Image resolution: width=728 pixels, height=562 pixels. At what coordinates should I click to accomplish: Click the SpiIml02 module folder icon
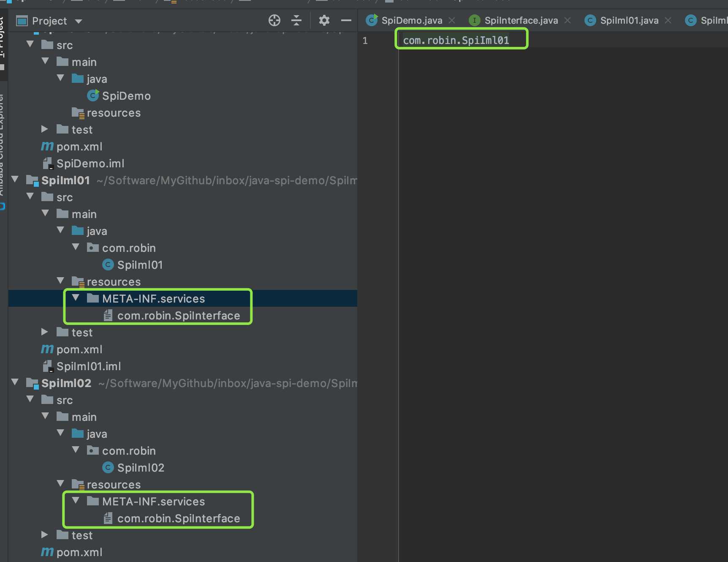[x=33, y=383]
